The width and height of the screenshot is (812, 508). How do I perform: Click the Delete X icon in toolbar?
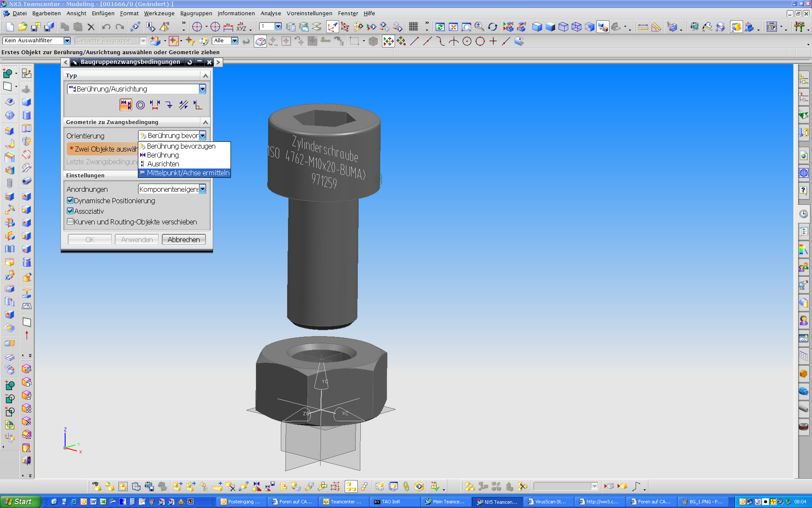pyautogui.click(x=91, y=27)
